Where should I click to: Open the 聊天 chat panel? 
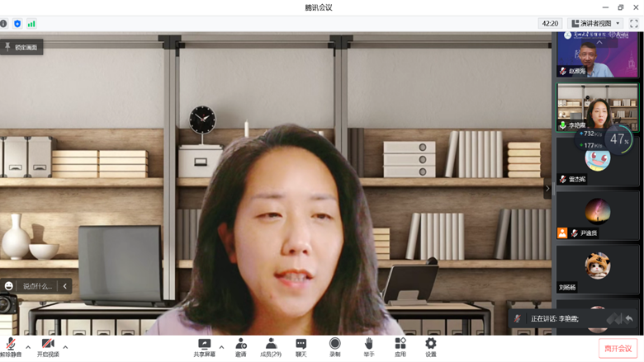pos(301,347)
